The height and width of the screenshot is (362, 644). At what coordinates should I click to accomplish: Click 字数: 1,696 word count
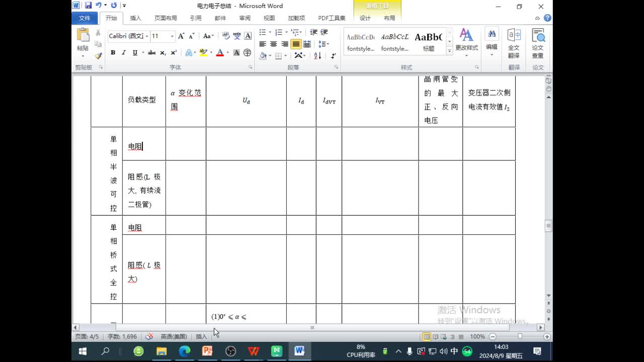pos(122,336)
